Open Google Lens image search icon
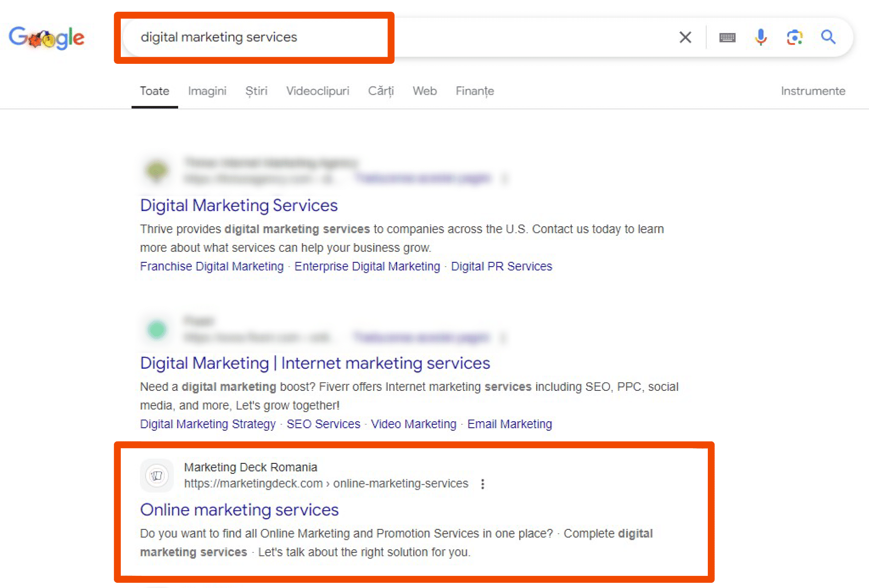This screenshot has width=869, height=588. tap(795, 37)
